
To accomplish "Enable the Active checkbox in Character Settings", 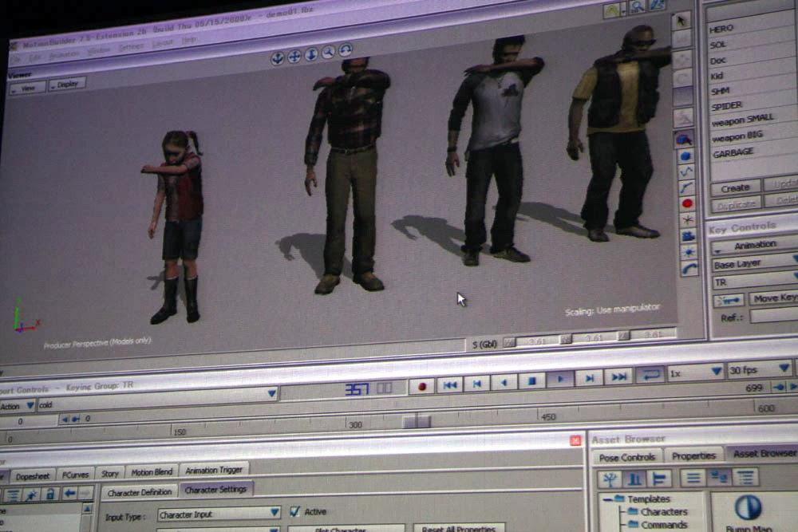I will pos(296,511).
